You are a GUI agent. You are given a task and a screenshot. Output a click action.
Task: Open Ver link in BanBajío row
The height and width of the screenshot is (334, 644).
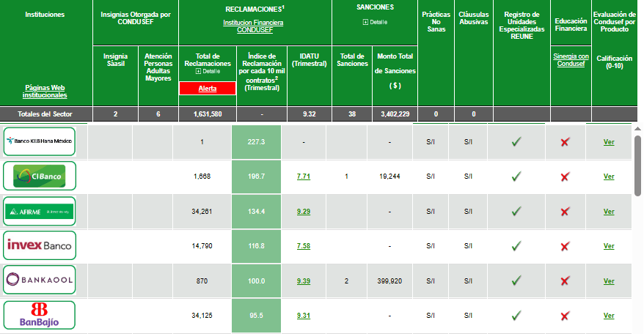tap(609, 316)
